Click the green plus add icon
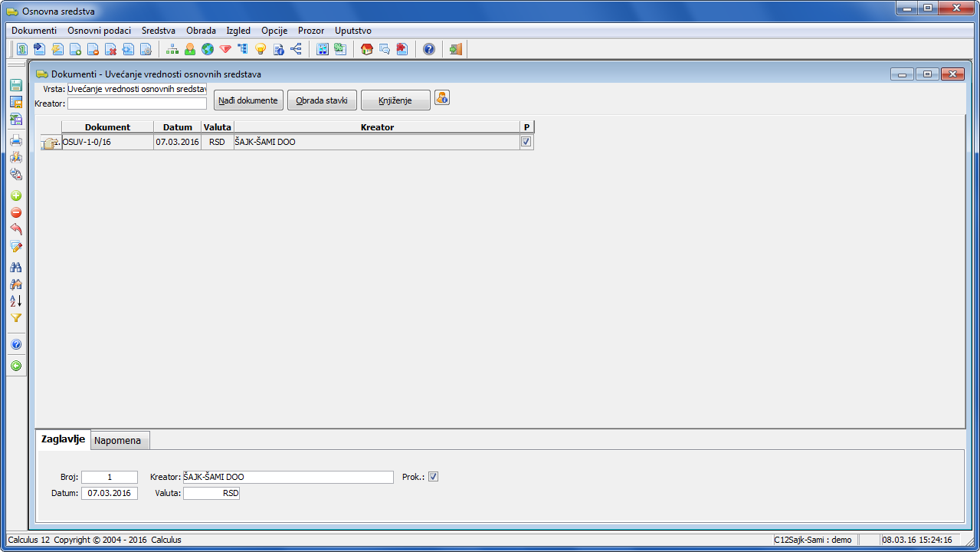Image resolution: width=980 pixels, height=552 pixels. coord(15,195)
